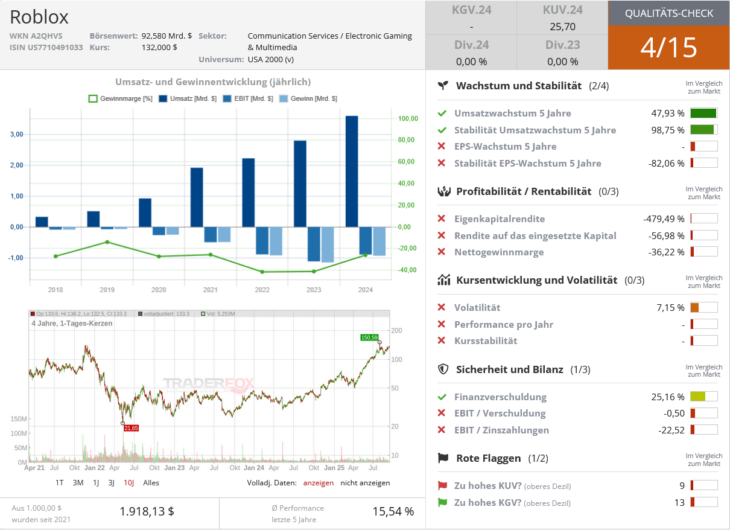Viewport: 730px width, 530px height.
Task: Click the 2023 Gewinn light blue bar
Action: tap(327, 245)
